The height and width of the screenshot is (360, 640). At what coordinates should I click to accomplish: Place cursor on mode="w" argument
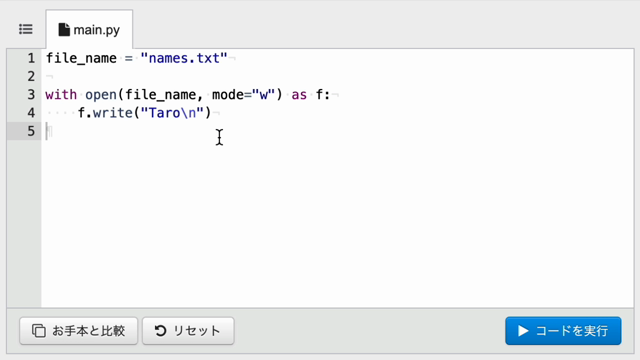(243, 95)
